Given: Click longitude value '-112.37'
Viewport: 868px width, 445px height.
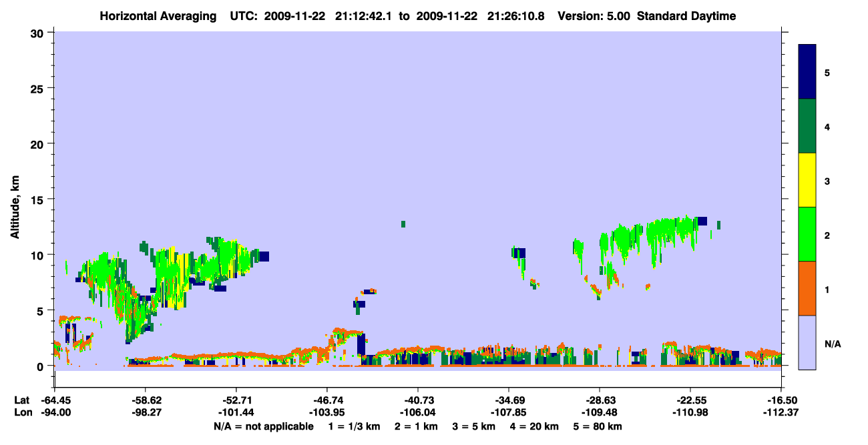Looking at the screenshot, I should pyautogui.click(x=781, y=412).
